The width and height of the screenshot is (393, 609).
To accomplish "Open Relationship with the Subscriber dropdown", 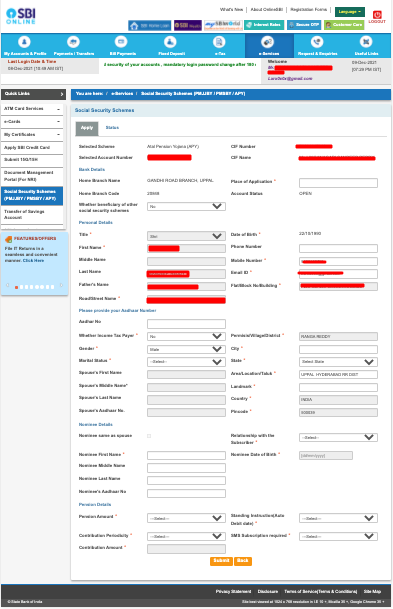I will [338, 438].
